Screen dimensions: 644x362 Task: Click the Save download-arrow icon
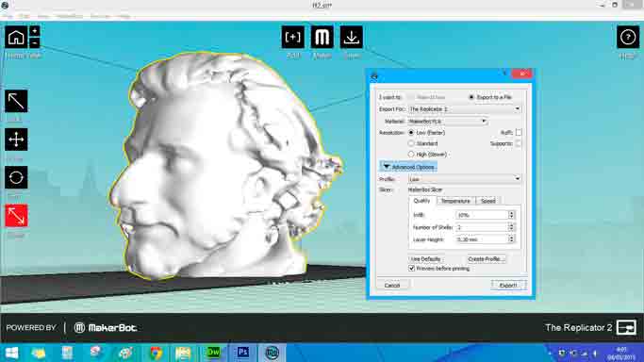click(351, 38)
